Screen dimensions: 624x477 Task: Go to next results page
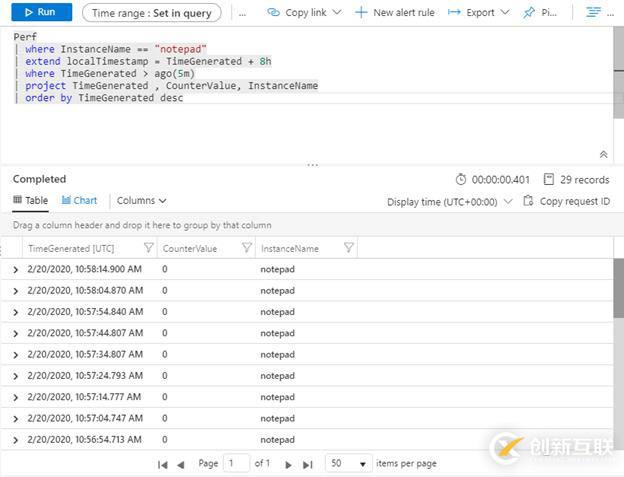click(x=289, y=464)
